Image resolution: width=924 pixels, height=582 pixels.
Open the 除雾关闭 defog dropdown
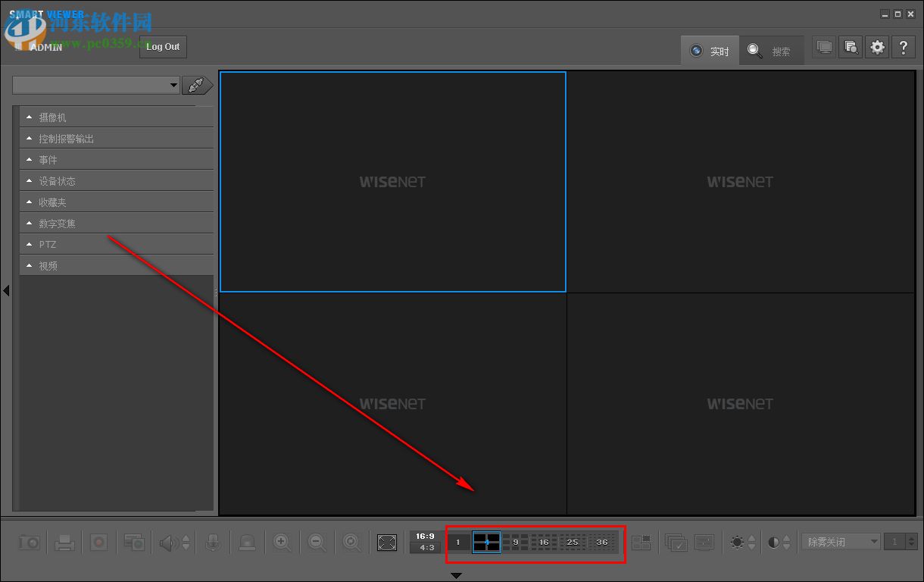[840, 541]
